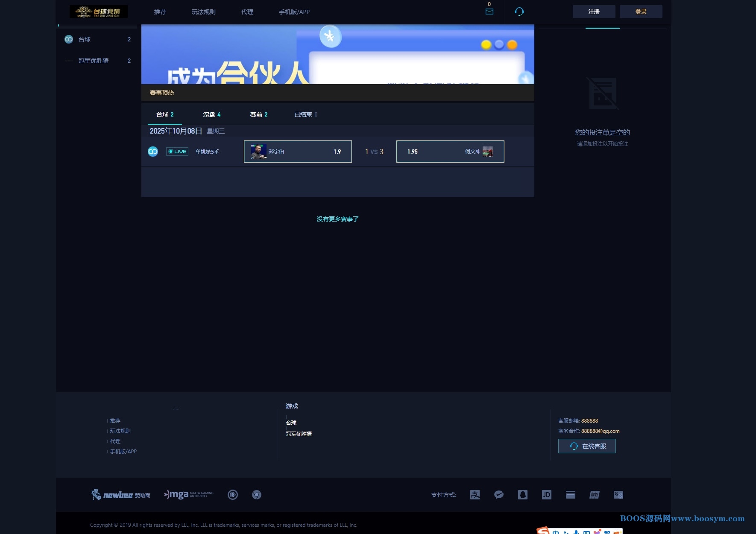The width and height of the screenshot is (756, 534).
Task: Switch to the 赛前 tab
Action: [259, 114]
